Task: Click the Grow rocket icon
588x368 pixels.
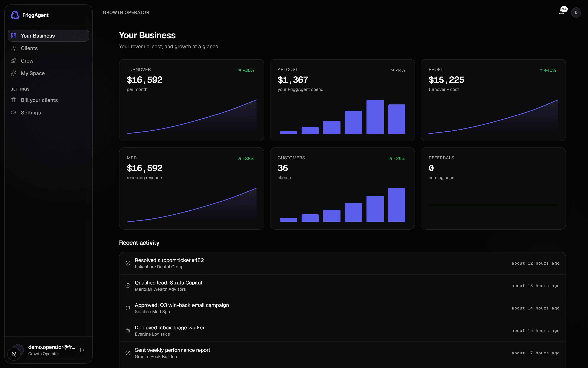Action: [14, 61]
